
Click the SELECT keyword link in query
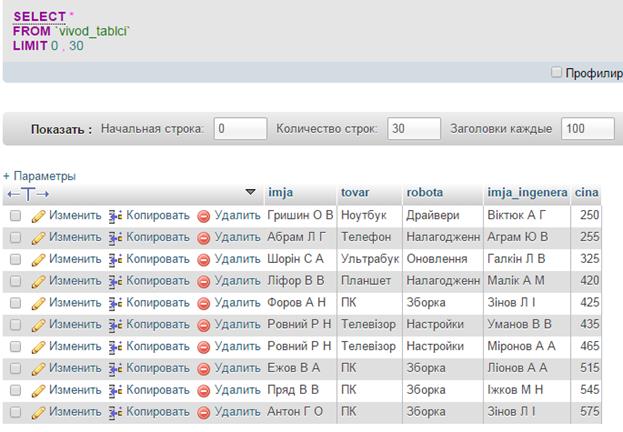pos(39,17)
